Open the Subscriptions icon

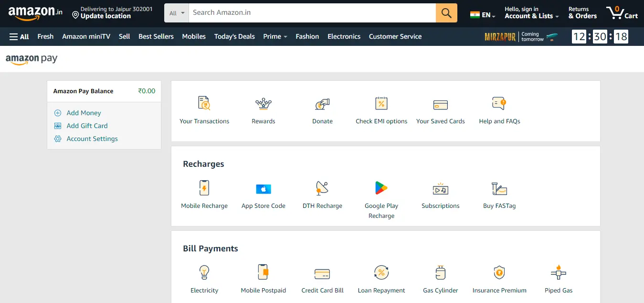click(x=440, y=189)
